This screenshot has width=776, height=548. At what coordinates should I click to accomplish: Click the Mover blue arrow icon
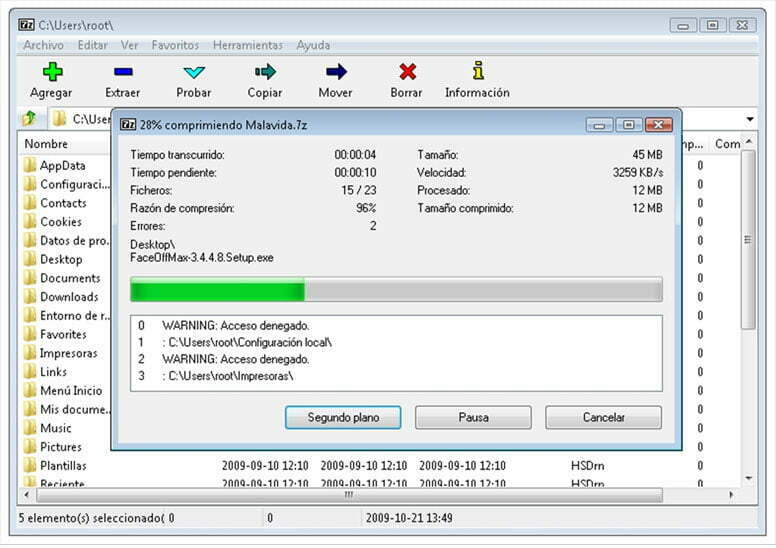[x=336, y=72]
